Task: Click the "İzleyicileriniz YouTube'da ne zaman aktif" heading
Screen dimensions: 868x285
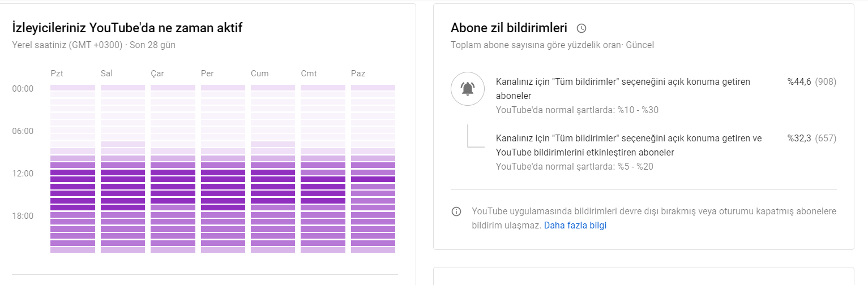Action: [x=127, y=27]
